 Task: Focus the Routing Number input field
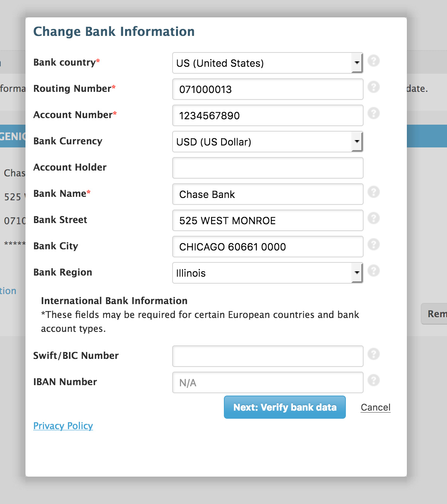[268, 90]
